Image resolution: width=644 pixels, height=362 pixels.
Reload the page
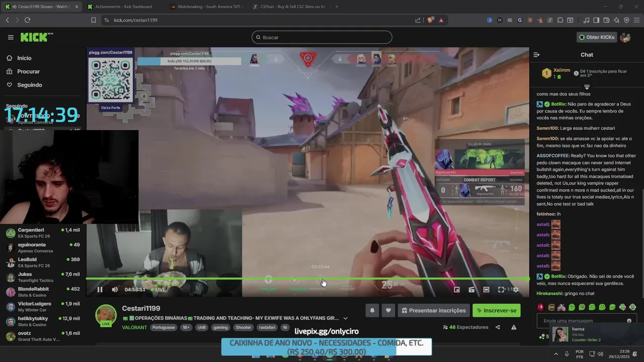(x=27, y=20)
